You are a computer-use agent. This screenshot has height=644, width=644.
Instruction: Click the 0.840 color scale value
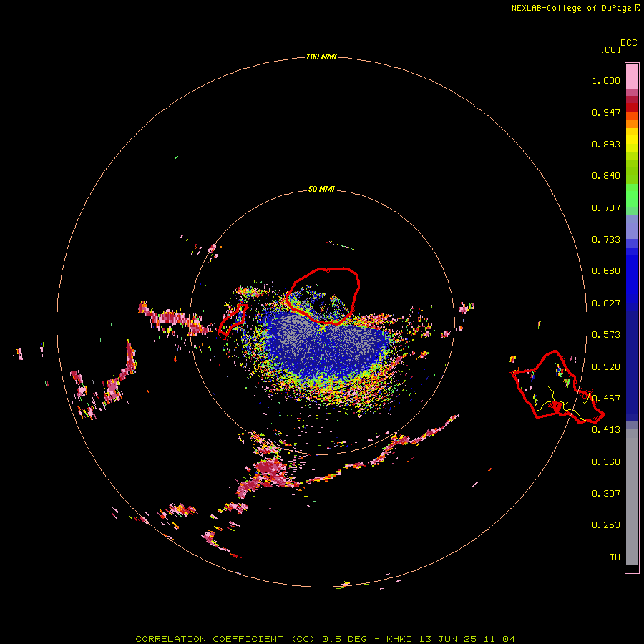pyautogui.click(x=606, y=176)
